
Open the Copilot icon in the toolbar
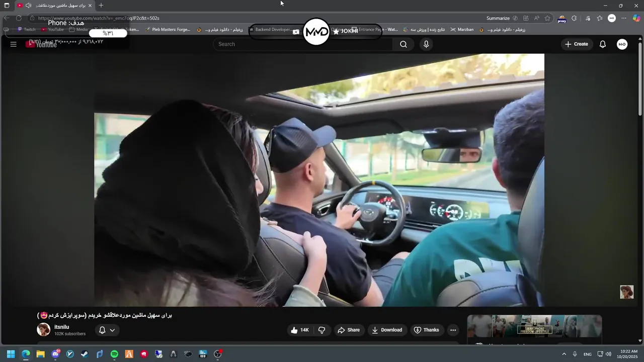(636, 18)
